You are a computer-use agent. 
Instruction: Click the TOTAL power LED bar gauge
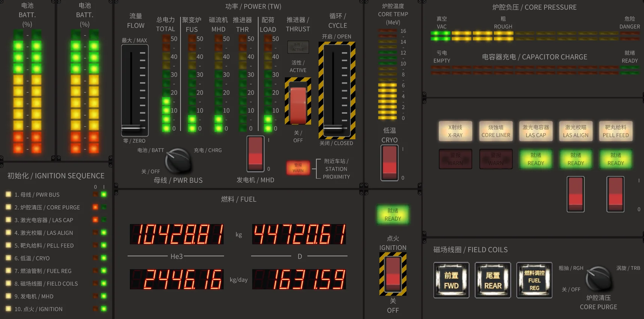tap(166, 83)
